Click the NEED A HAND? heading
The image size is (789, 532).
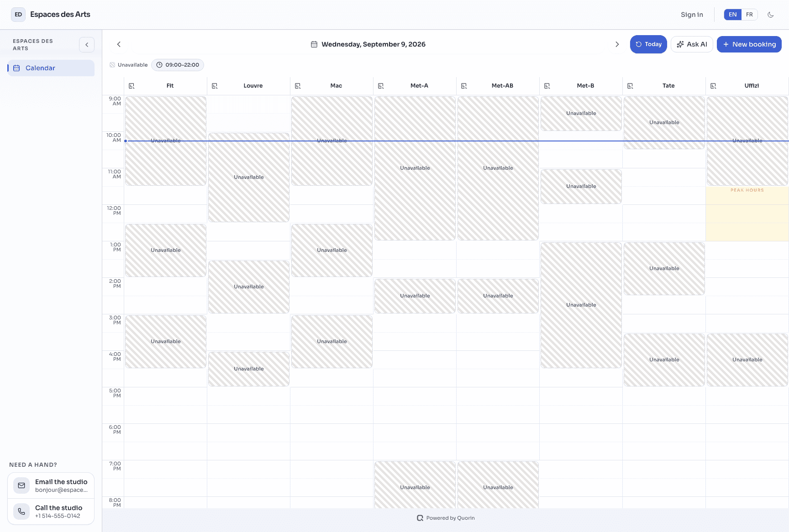[33, 465]
